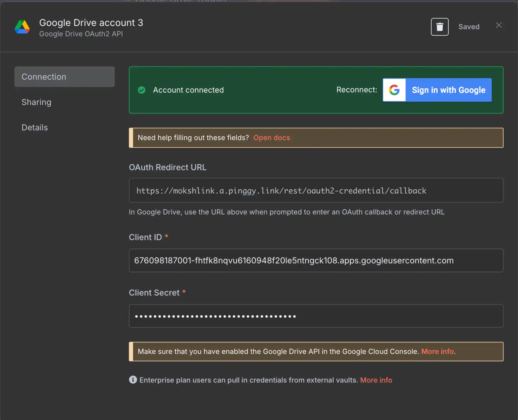Close the credential dialog with the X
The image size is (518, 420).
coord(499,25)
